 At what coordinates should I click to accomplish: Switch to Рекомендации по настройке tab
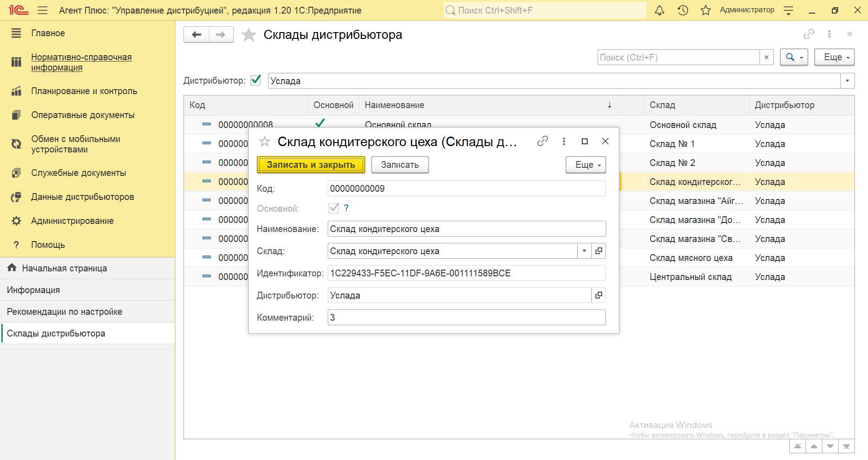pyautogui.click(x=87, y=312)
